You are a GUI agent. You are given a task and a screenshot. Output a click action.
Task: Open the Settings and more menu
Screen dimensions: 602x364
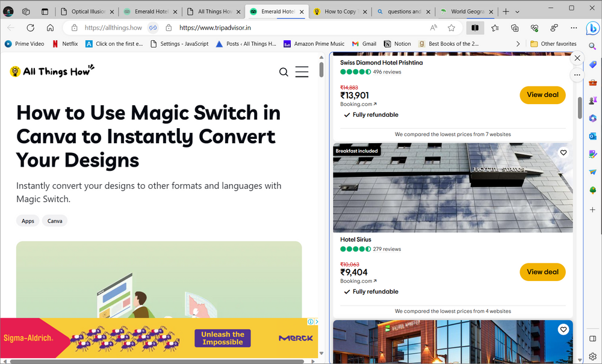pyautogui.click(x=574, y=28)
